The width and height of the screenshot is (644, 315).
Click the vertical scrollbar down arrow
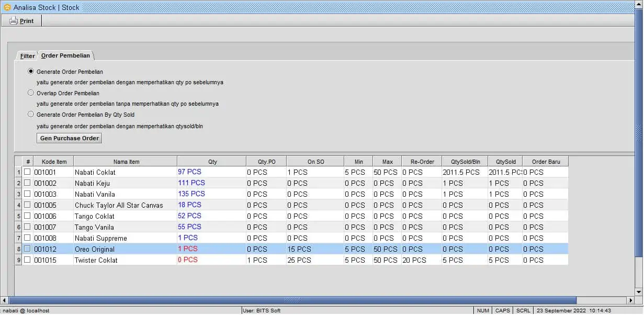tap(639, 292)
